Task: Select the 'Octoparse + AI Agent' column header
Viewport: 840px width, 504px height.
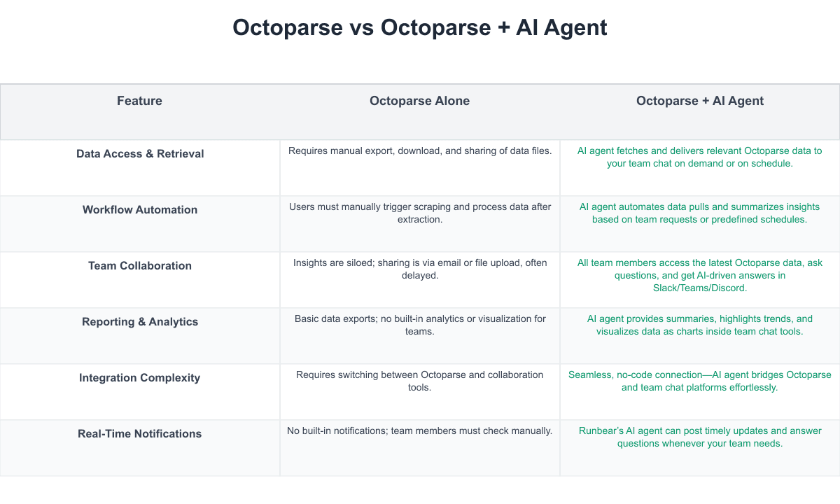Action: [699, 101]
